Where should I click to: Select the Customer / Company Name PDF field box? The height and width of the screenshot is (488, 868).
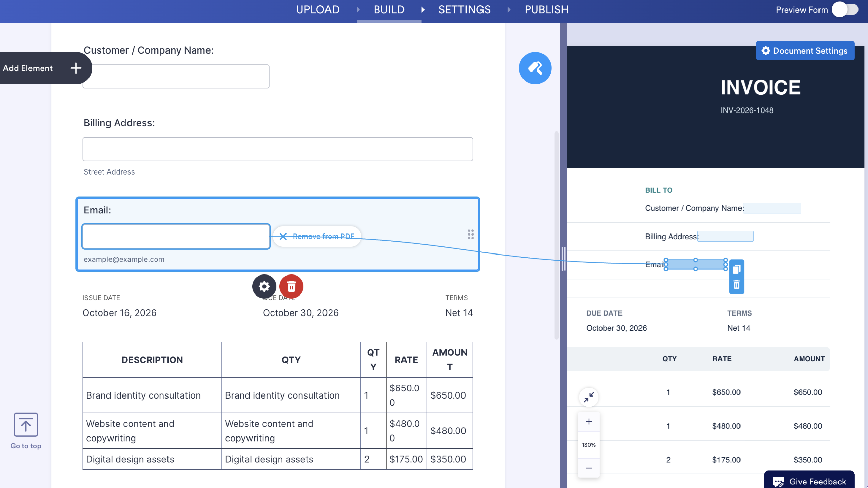pyautogui.click(x=772, y=208)
